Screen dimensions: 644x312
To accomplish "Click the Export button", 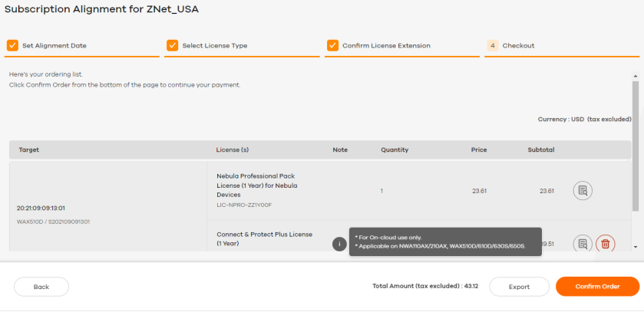I will coord(519,287).
